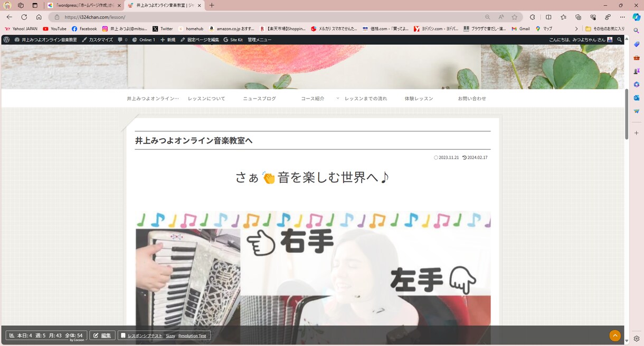Open browser extensions puzzle icon
Screen dimensions: 644x346
coord(533,17)
